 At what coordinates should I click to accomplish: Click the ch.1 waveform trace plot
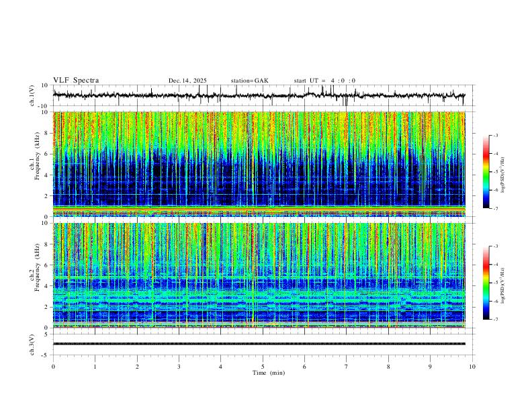click(259, 95)
